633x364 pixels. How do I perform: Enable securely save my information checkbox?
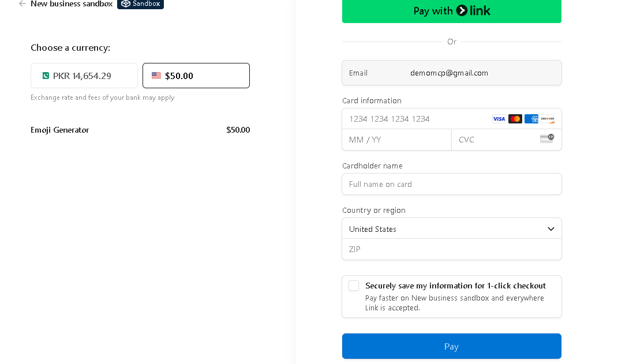(x=354, y=286)
